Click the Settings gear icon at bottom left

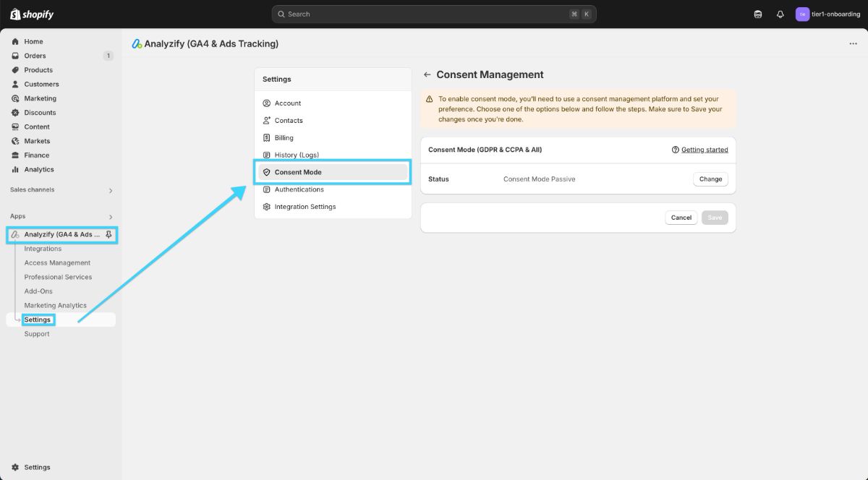(x=15, y=467)
